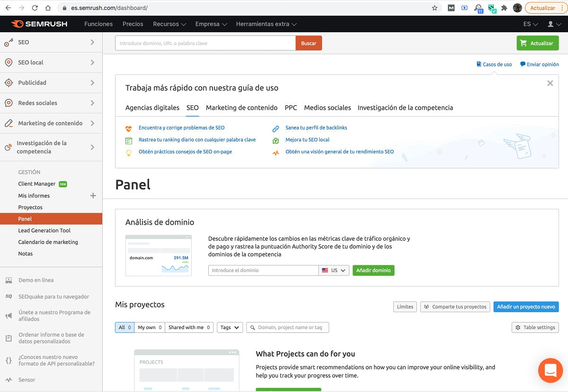
Task: Click the Casos de uso book icon
Action: coord(479,64)
